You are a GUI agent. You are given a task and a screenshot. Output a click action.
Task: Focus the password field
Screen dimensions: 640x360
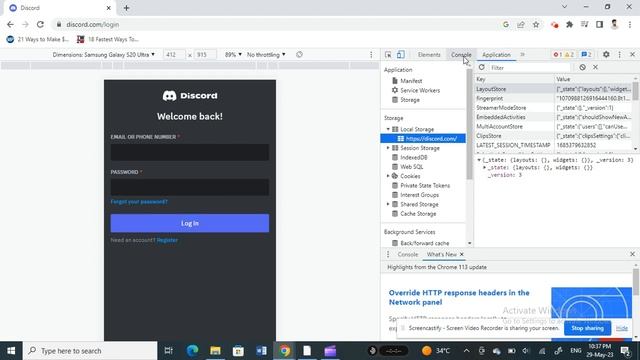pos(190,187)
